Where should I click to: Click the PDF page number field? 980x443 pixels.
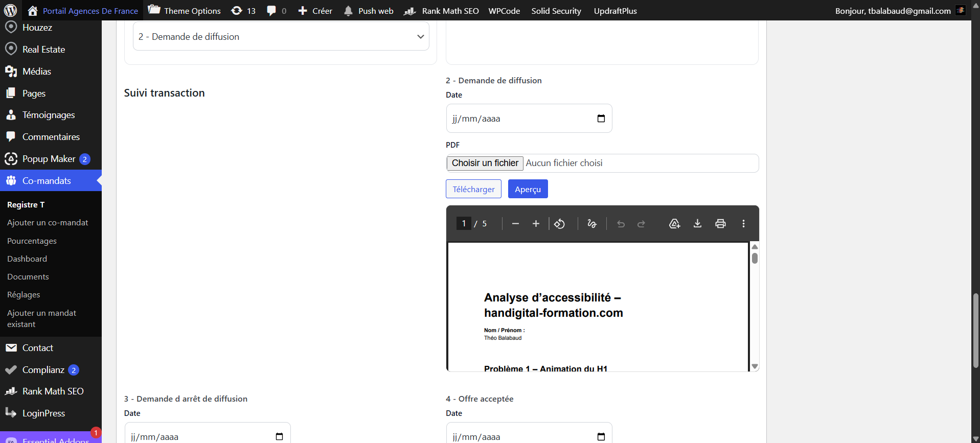click(x=464, y=223)
